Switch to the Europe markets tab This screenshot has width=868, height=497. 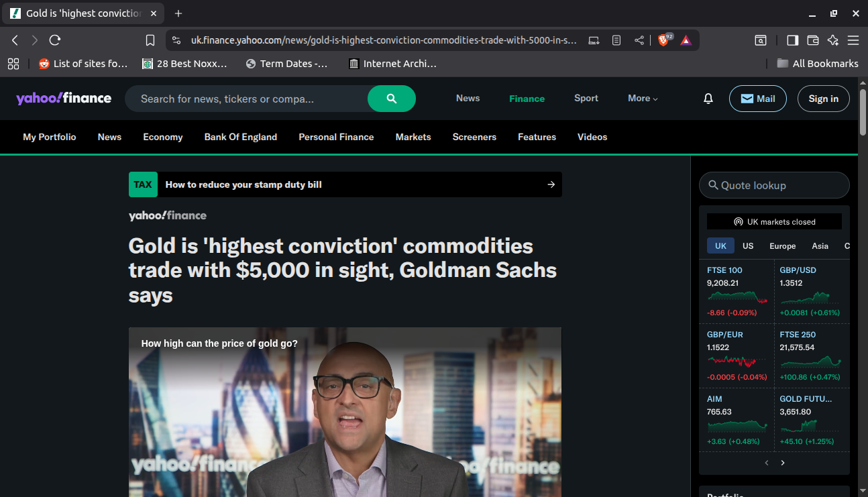point(783,246)
